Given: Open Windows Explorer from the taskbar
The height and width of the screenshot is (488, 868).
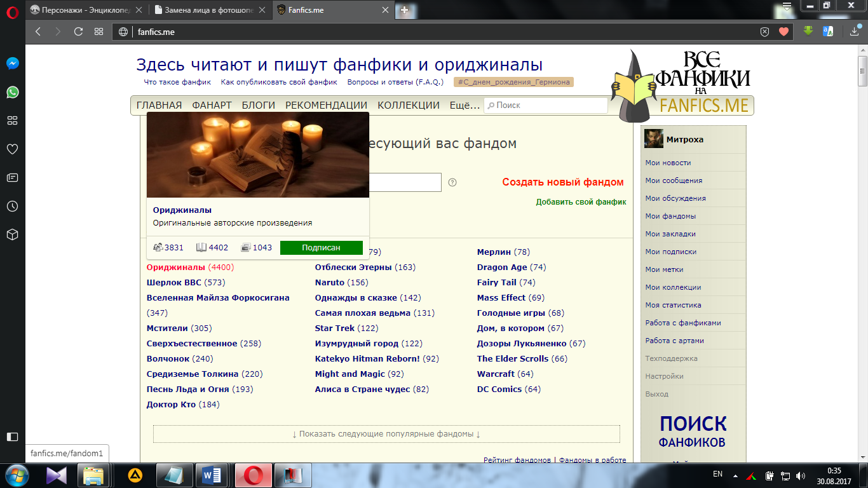Looking at the screenshot, I should click(x=94, y=475).
